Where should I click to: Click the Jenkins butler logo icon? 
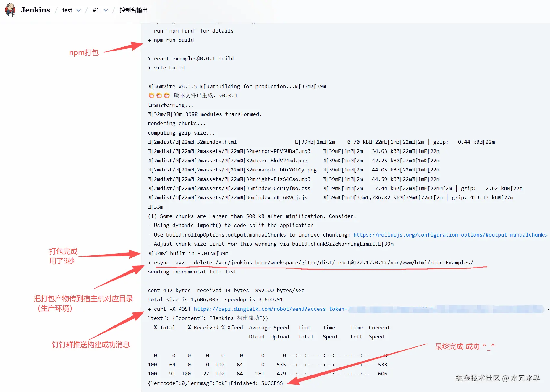point(10,10)
